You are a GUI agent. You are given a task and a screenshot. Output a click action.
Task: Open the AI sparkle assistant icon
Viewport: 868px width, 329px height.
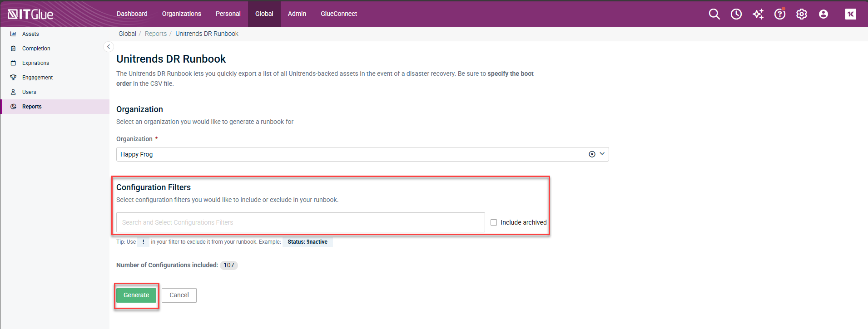point(758,14)
